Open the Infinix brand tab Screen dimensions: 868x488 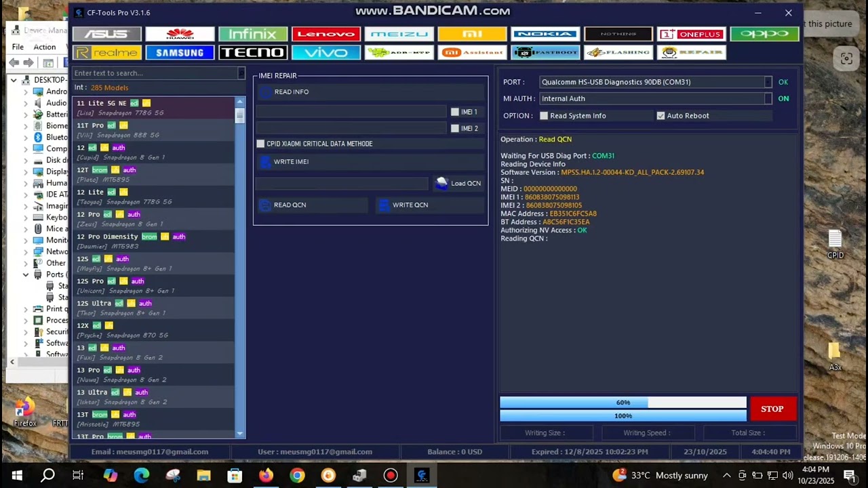pyautogui.click(x=253, y=34)
